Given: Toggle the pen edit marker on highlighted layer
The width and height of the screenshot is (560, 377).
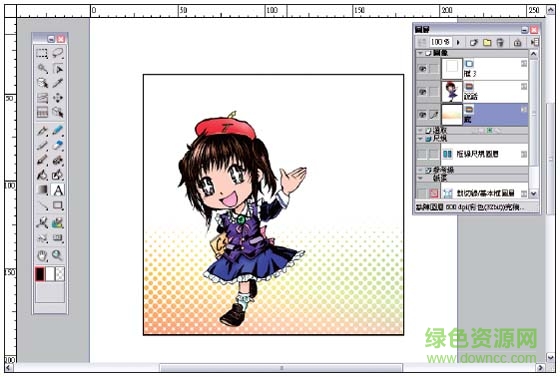Looking at the screenshot, I should (434, 115).
